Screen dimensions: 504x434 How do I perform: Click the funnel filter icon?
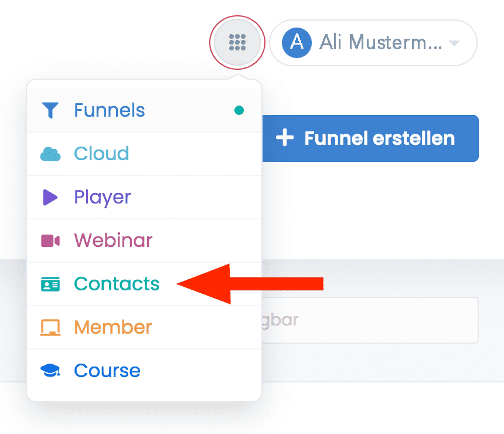click(50, 110)
